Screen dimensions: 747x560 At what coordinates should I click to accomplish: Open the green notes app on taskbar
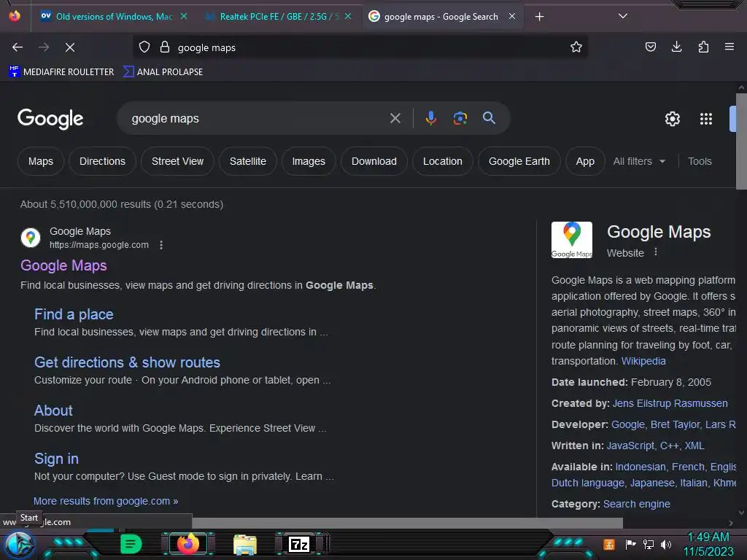(131, 544)
